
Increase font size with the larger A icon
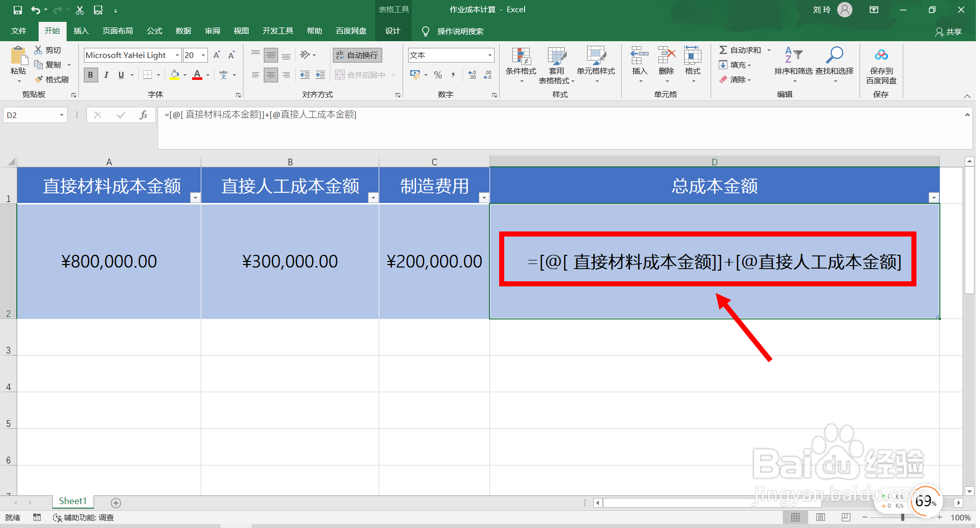pos(217,55)
